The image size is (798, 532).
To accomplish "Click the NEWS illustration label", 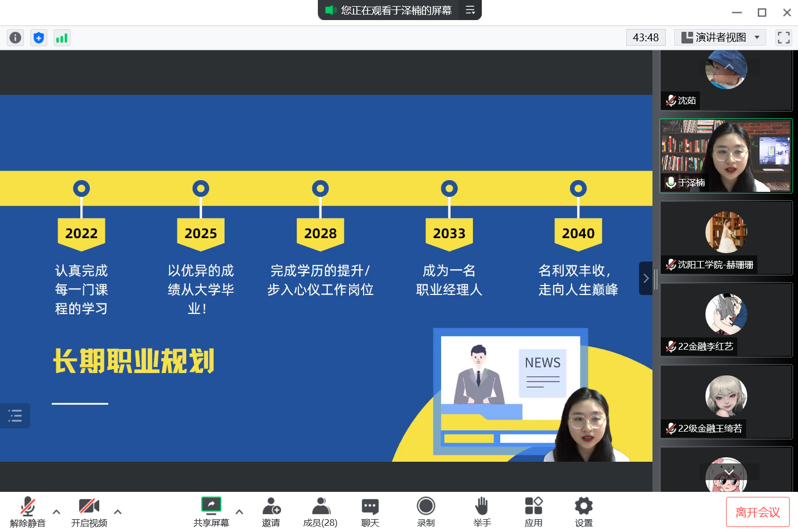I will (x=543, y=362).
